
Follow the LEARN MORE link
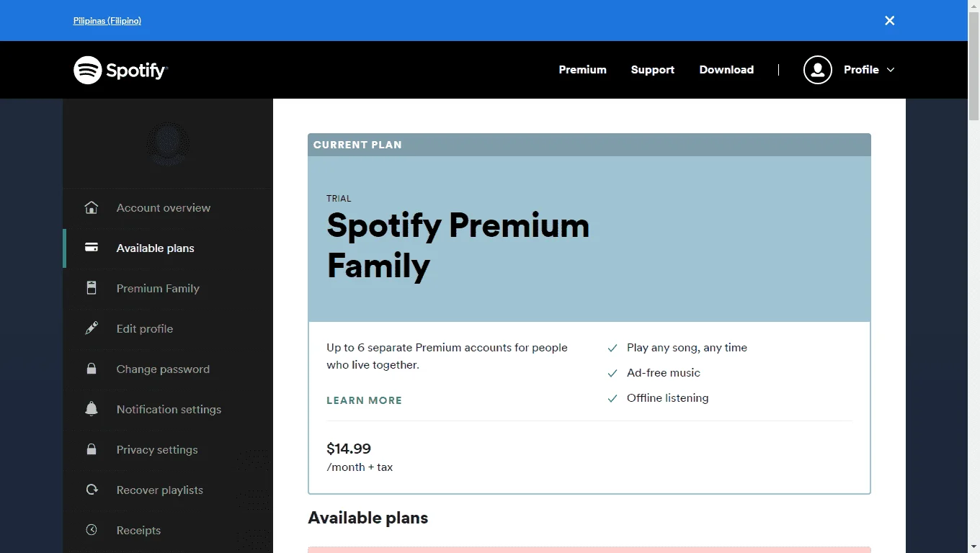click(x=364, y=400)
